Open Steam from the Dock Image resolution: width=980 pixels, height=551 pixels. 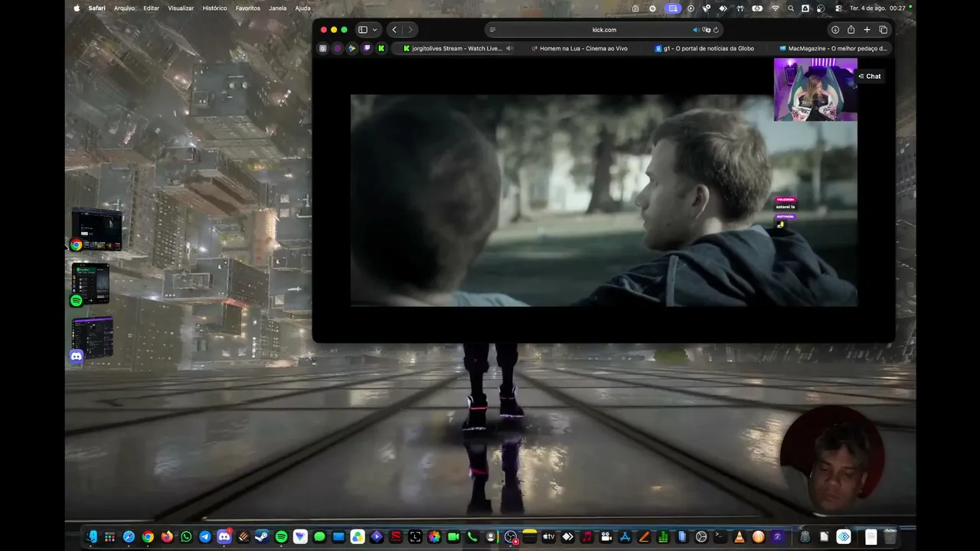(x=262, y=537)
